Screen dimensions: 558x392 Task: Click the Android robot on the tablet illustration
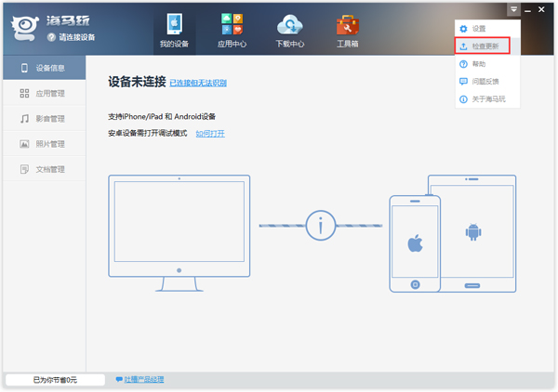pyautogui.click(x=473, y=232)
